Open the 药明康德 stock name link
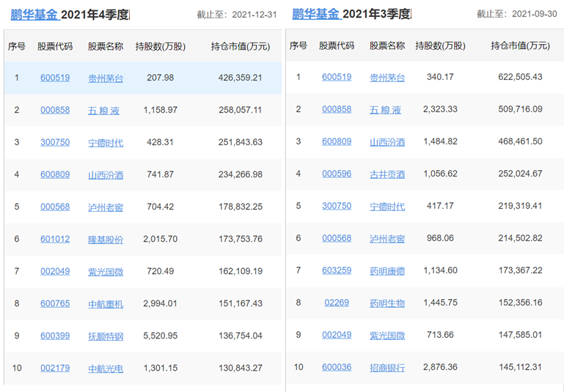 pyautogui.click(x=387, y=270)
